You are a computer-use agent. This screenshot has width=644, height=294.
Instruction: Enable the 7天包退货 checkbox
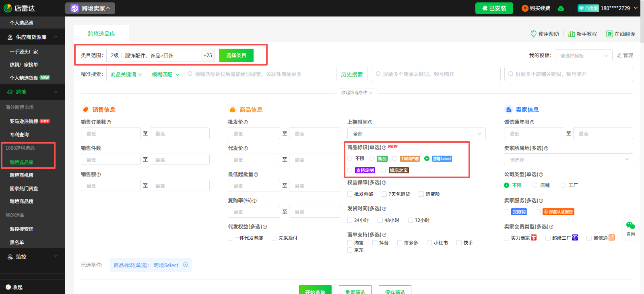point(384,194)
